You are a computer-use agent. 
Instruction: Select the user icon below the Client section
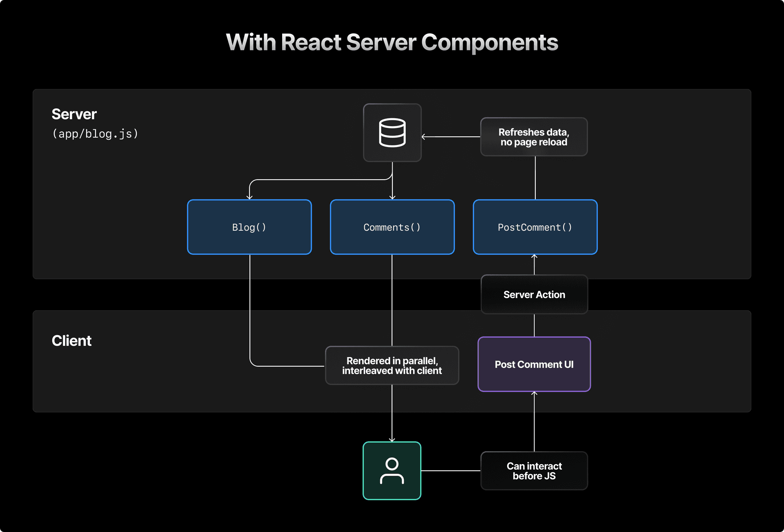click(392, 470)
